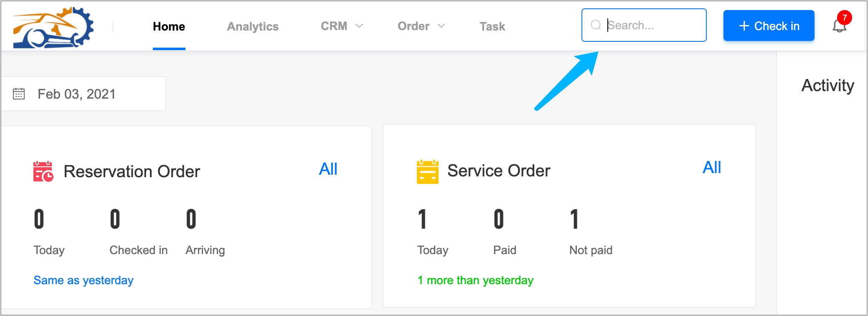The width and height of the screenshot is (868, 316).
Task: Click the yellow Service Order icon
Action: 427,171
